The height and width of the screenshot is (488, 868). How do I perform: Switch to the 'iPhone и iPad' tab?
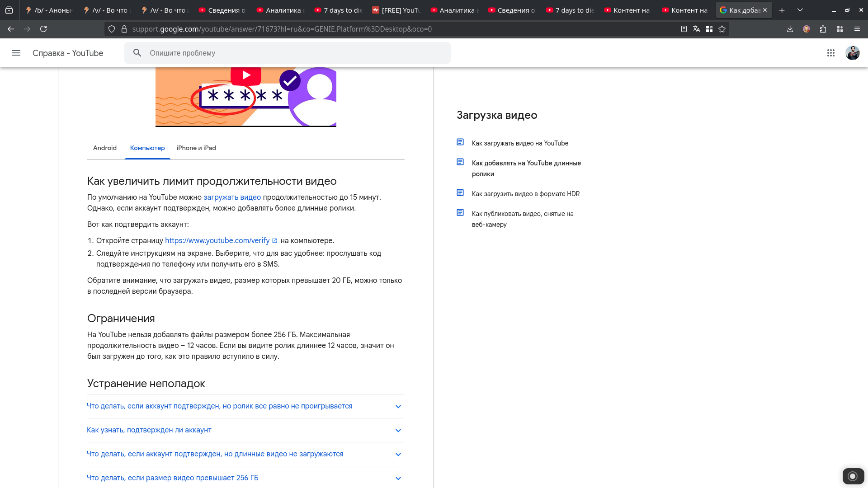(196, 148)
